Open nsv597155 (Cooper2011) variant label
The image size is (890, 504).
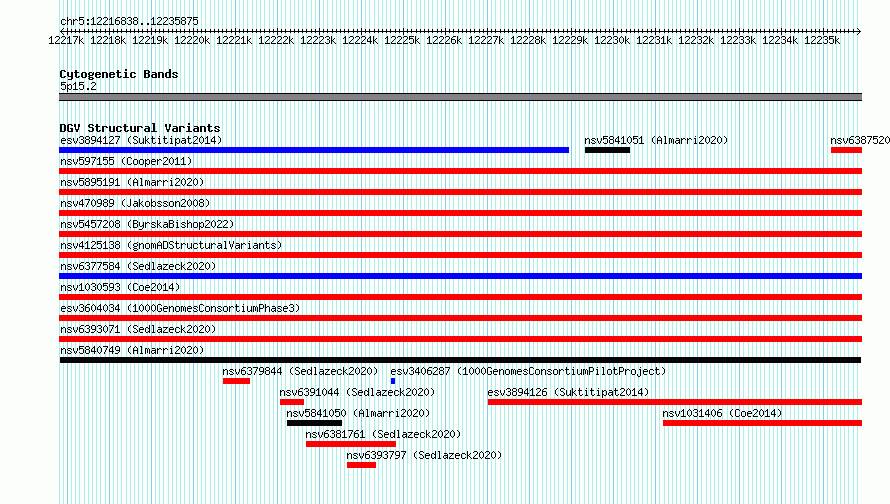126,161
